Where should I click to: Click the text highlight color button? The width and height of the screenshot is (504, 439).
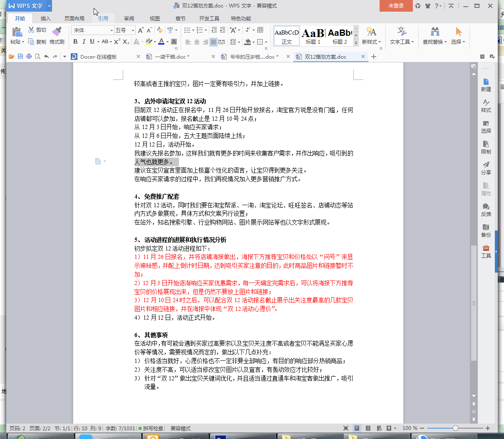pyautogui.click(x=149, y=42)
